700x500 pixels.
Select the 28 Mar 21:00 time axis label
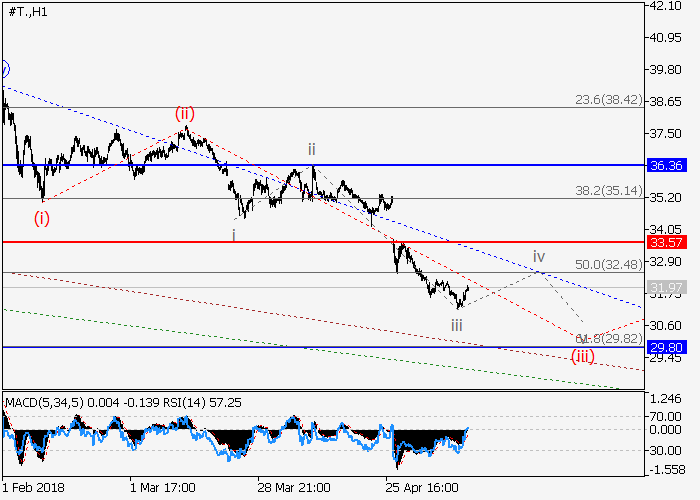click(294, 488)
